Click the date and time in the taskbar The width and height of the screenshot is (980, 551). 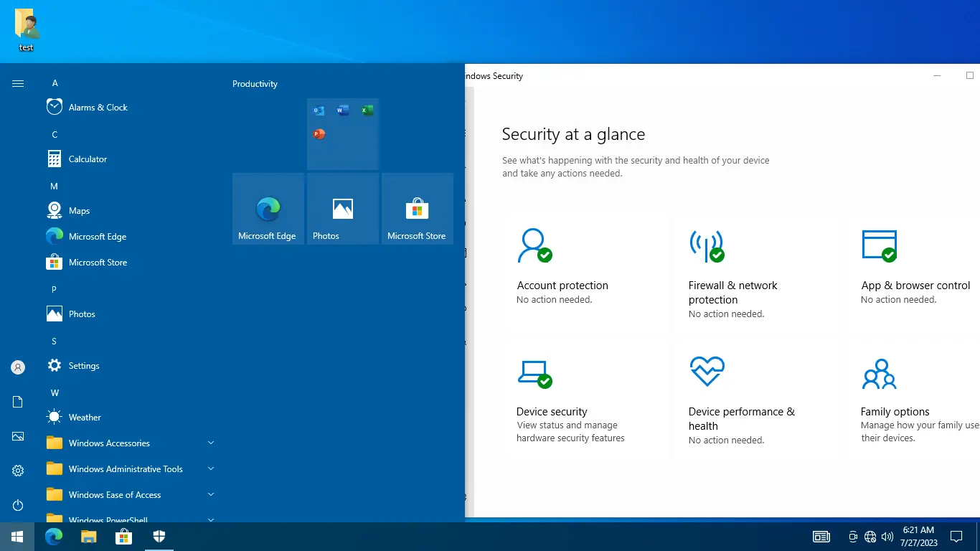[918, 536]
